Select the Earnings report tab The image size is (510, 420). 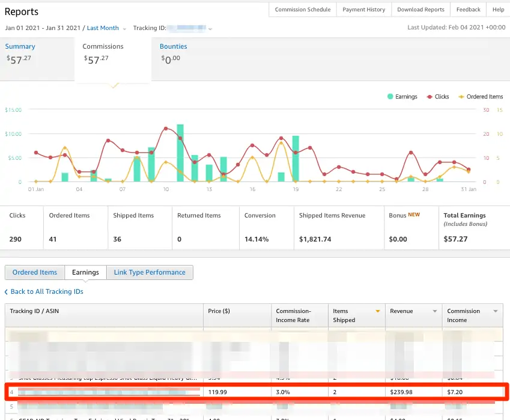coord(85,272)
